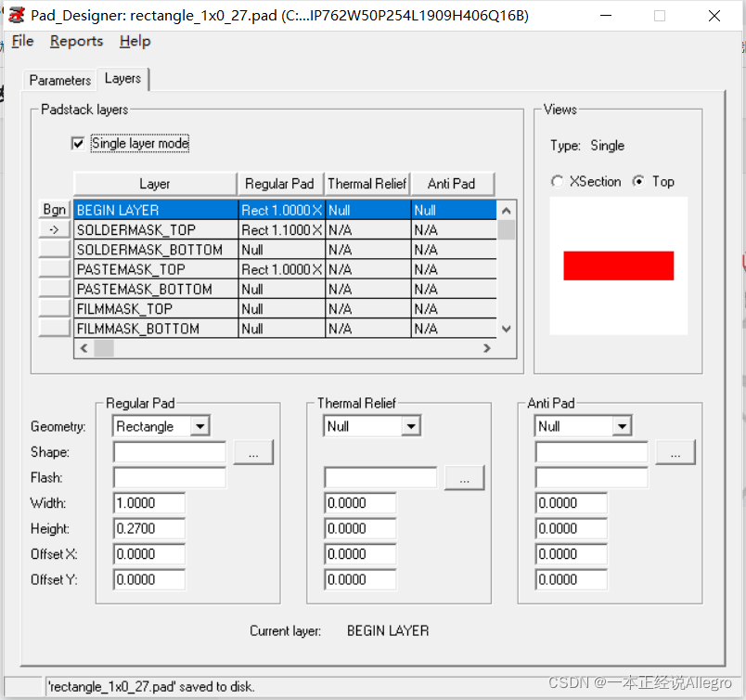
Task: Click the Anti Pad Offset X field
Action: tap(571, 554)
